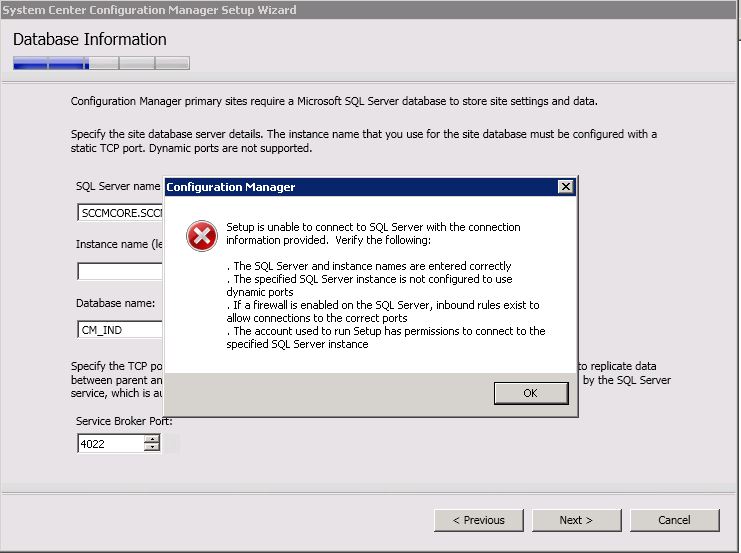Image resolution: width=741 pixels, height=553 pixels.
Task: Click text about account permissions to connect
Action: click(386, 337)
